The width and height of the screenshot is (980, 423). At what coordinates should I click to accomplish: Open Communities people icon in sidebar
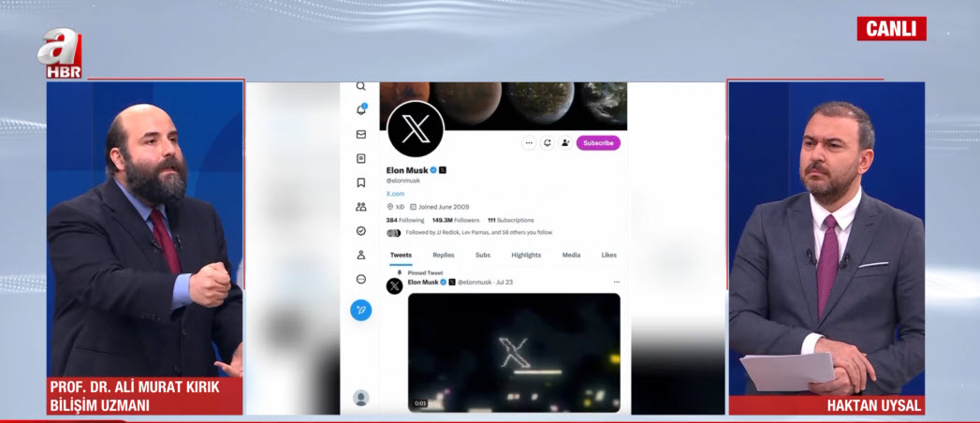point(361,207)
